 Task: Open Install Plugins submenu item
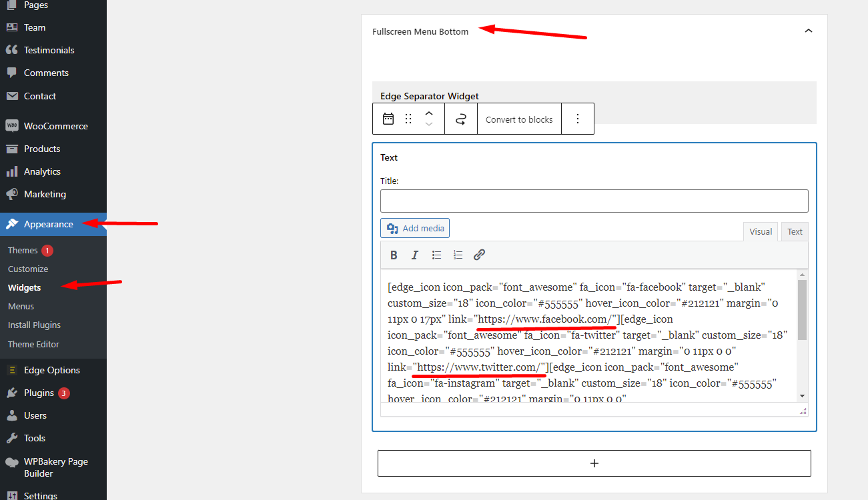pyautogui.click(x=34, y=325)
